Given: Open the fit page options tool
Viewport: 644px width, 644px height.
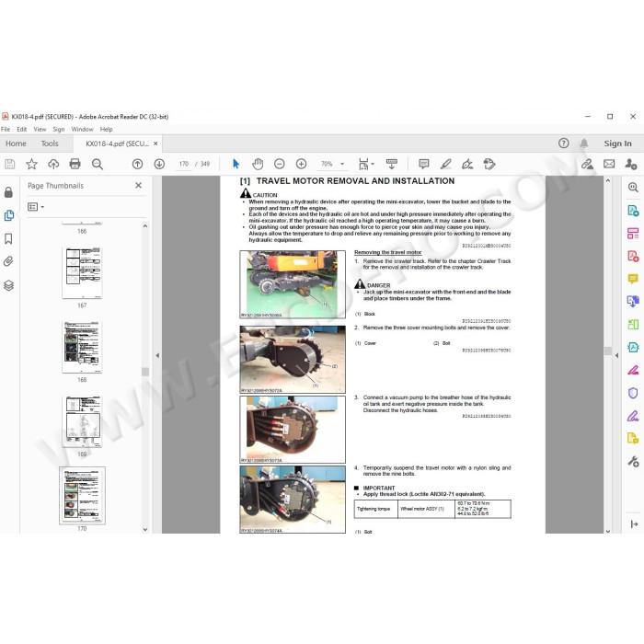Looking at the screenshot, I should 366,165.
